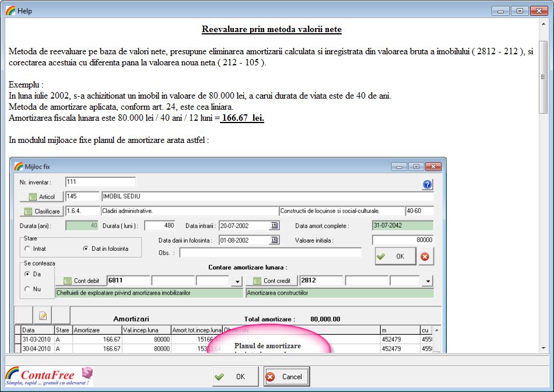The width and height of the screenshot is (554, 392).
Task: Click the Val.incep.luna column header
Action: (146, 330)
